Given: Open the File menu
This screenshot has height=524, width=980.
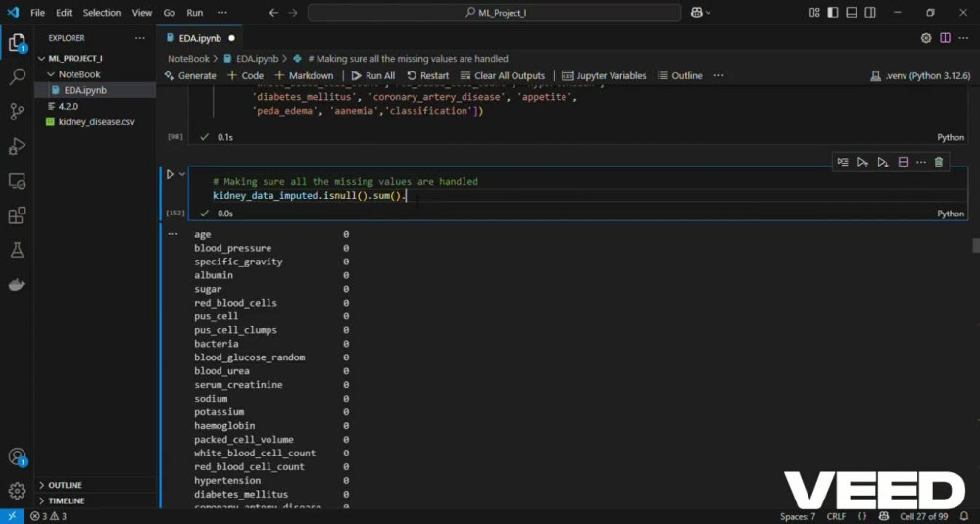Looking at the screenshot, I should [37, 13].
